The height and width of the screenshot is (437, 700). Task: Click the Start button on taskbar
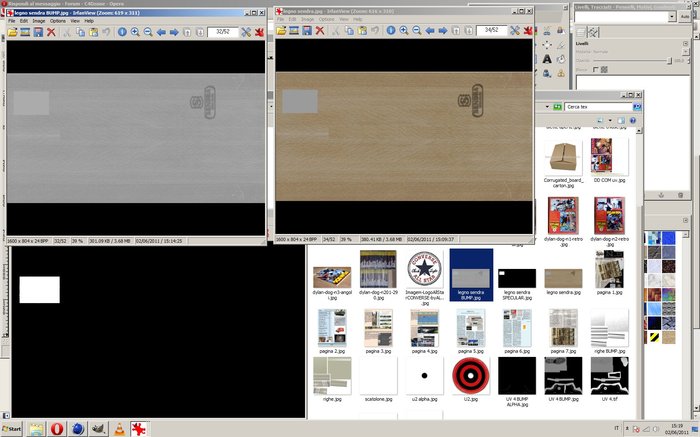(12, 429)
